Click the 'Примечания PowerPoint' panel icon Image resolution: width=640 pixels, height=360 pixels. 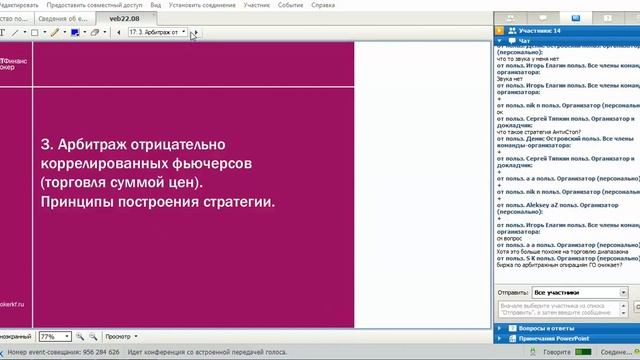point(512,338)
